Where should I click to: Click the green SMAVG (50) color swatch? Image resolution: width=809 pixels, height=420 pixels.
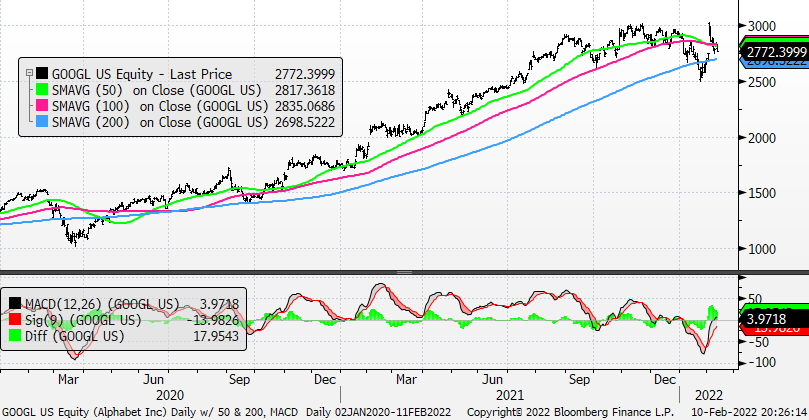[x=42, y=90]
